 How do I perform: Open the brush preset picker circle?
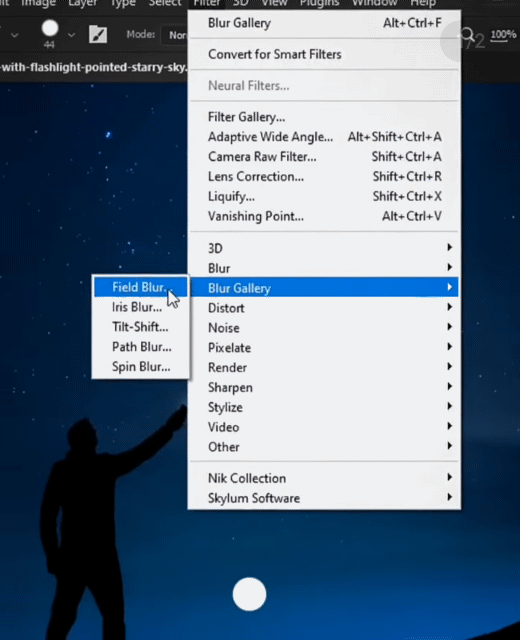pyautogui.click(x=50, y=29)
